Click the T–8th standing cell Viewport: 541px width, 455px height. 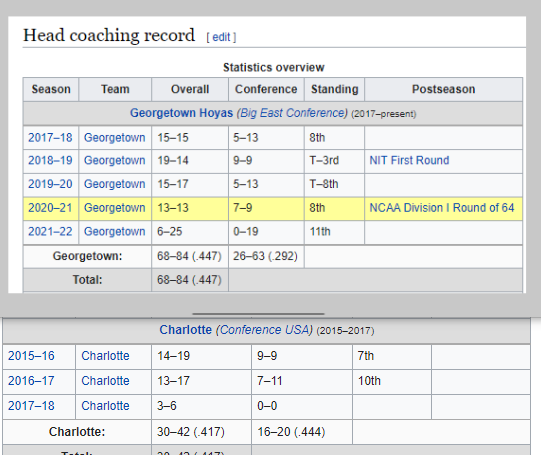[x=335, y=184]
